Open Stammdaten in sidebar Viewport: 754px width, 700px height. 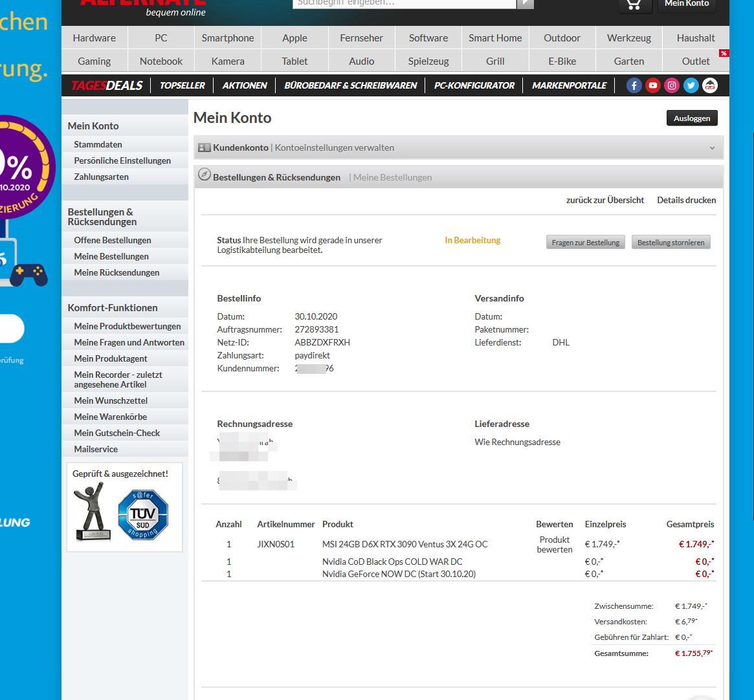tap(98, 144)
